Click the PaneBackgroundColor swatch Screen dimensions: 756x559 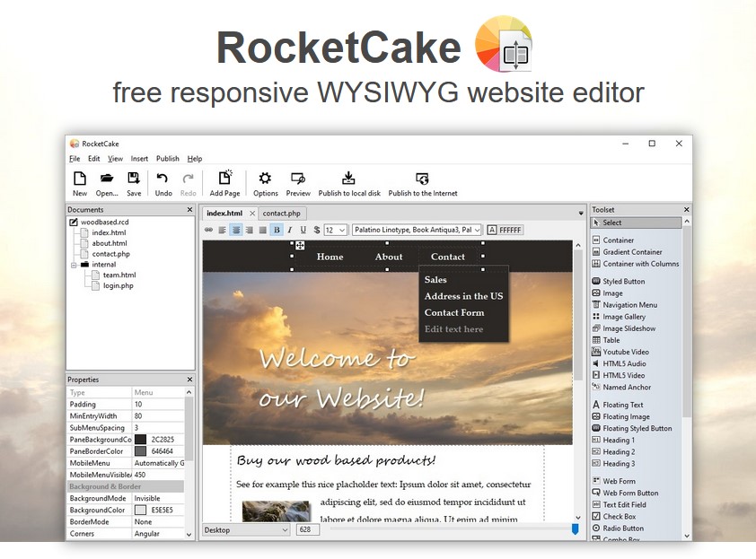click(x=140, y=440)
